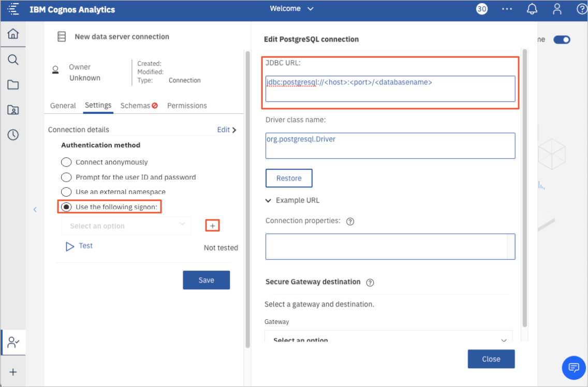
Task: Switch to the Permissions tab
Action: tap(187, 106)
